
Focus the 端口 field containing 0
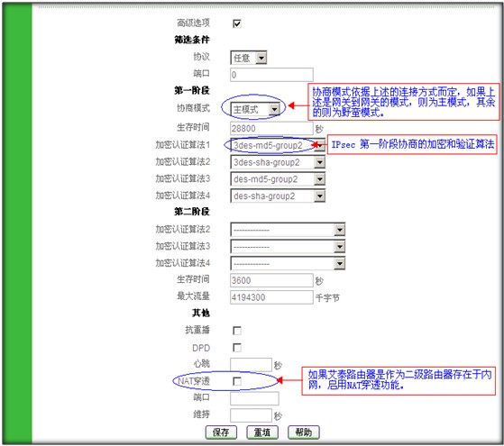271,75
